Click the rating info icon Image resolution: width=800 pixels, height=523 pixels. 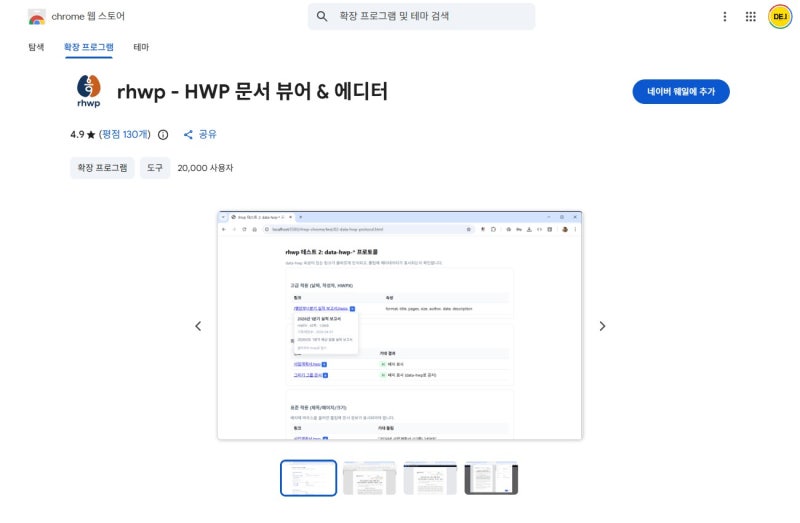point(163,135)
